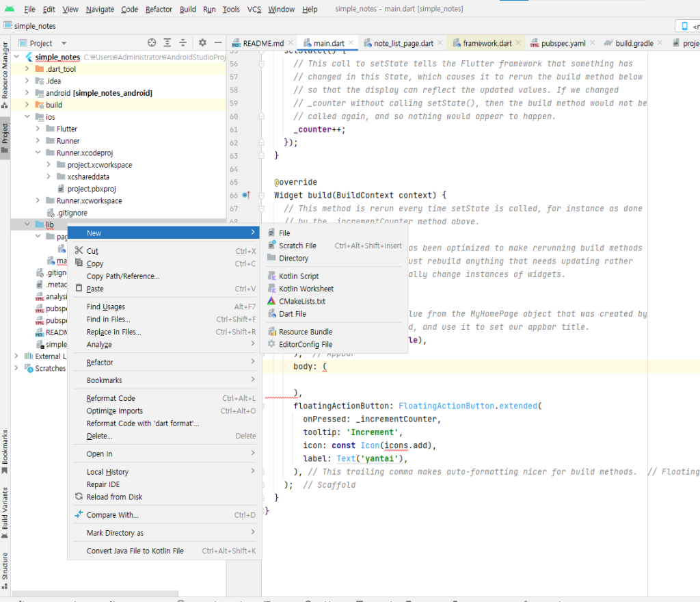Collapse the ios folder in tree
The width and height of the screenshot is (700, 602).
pos(27,117)
